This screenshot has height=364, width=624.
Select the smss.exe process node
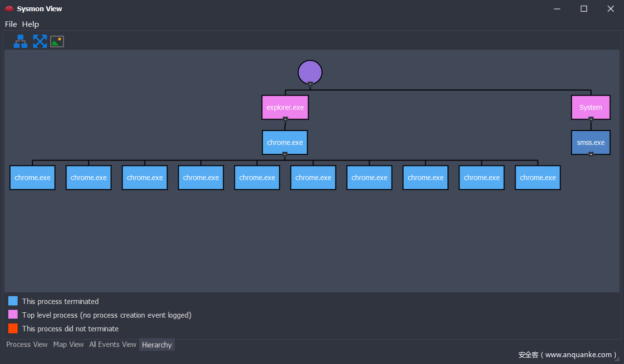(591, 142)
